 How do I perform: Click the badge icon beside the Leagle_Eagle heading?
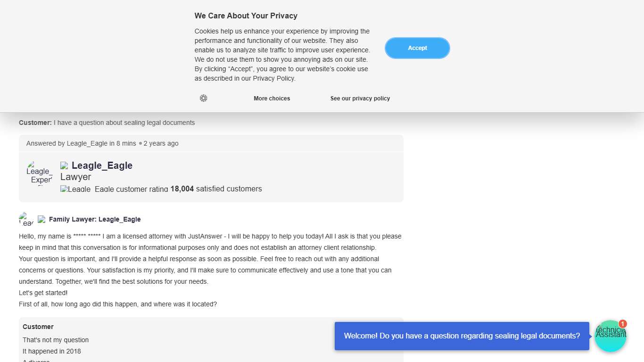(x=65, y=166)
